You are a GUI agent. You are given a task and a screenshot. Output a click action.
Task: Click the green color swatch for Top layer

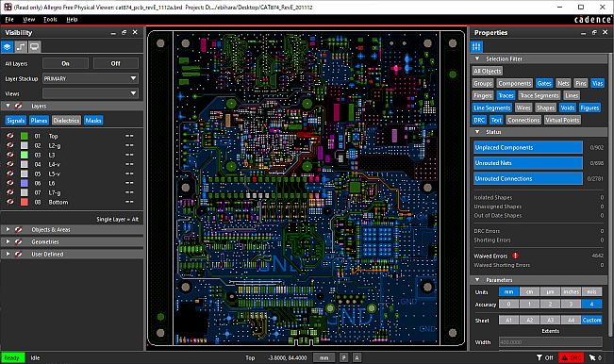click(25, 136)
